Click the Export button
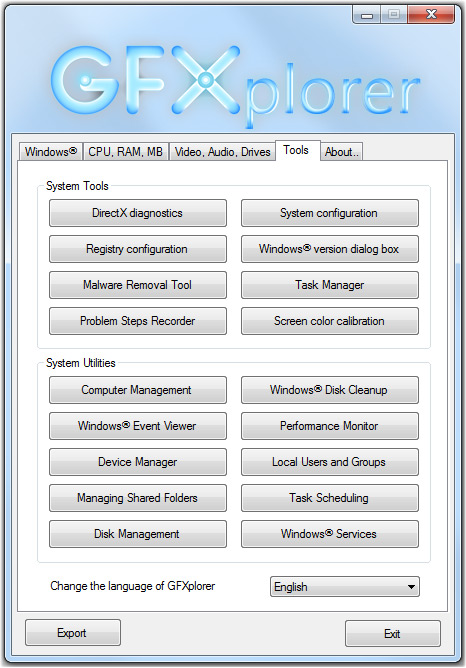This screenshot has height=668, width=466. pyautogui.click(x=73, y=633)
